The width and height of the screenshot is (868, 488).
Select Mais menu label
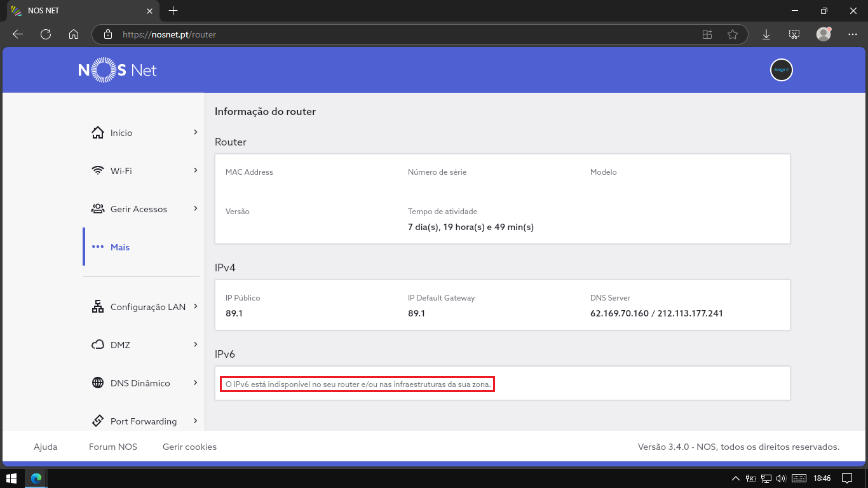(x=120, y=247)
